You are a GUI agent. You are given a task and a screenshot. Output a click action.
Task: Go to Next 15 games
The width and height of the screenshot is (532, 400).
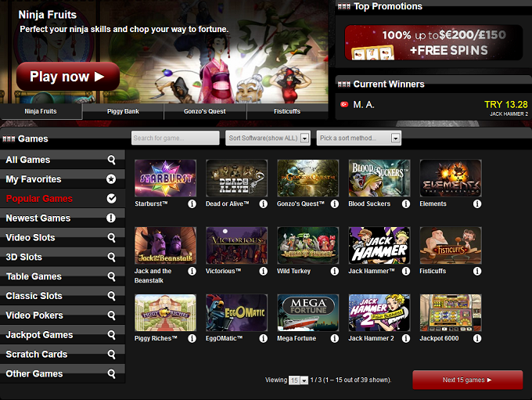point(468,380)
